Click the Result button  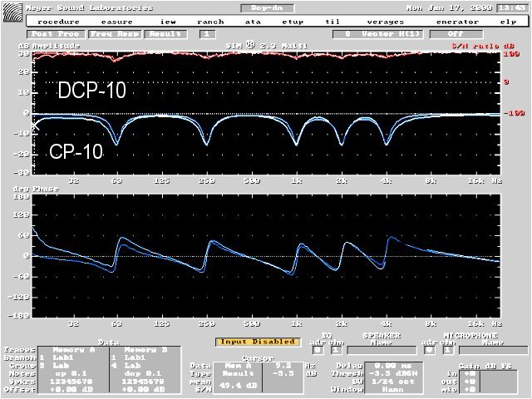pos(165,34)
